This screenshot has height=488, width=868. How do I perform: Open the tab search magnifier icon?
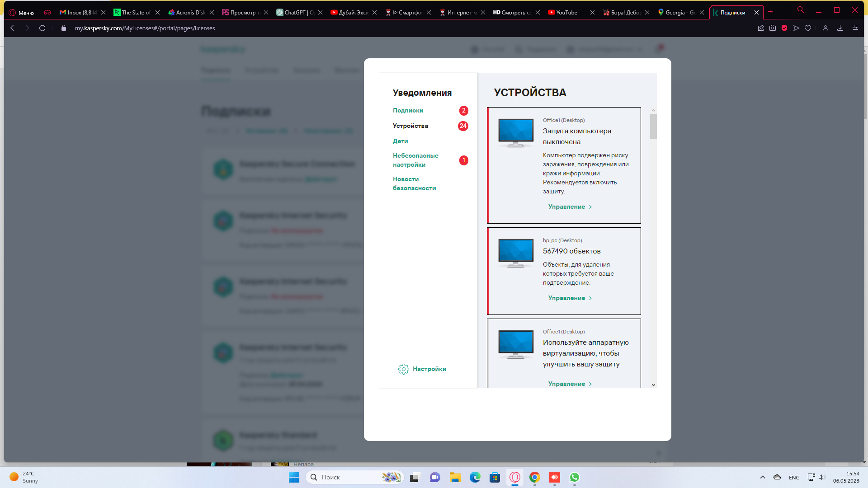pyautogui.click(x=800, y=9)
